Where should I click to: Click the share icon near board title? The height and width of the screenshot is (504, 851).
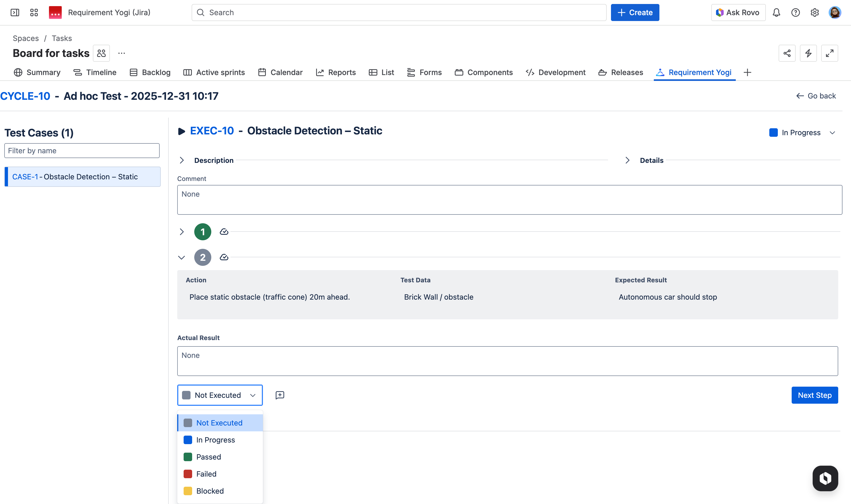click(x=787, y=53)
